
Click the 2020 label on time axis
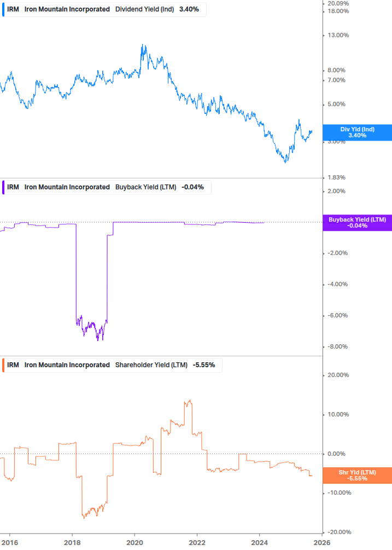tap(134, 543)
